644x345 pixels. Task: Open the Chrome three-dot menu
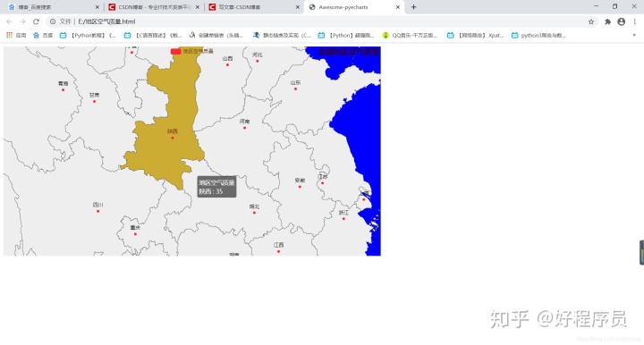[634, 21]
